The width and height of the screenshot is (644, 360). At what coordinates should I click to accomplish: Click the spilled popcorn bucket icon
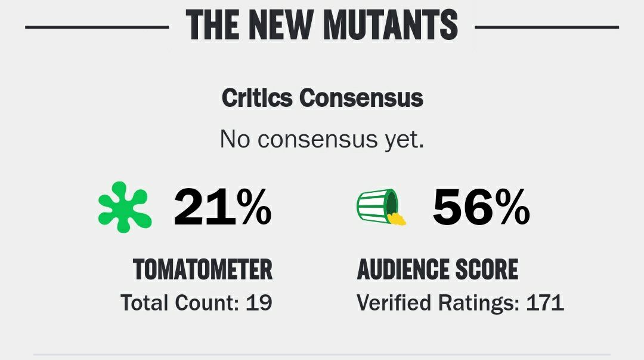coord(377,206)
